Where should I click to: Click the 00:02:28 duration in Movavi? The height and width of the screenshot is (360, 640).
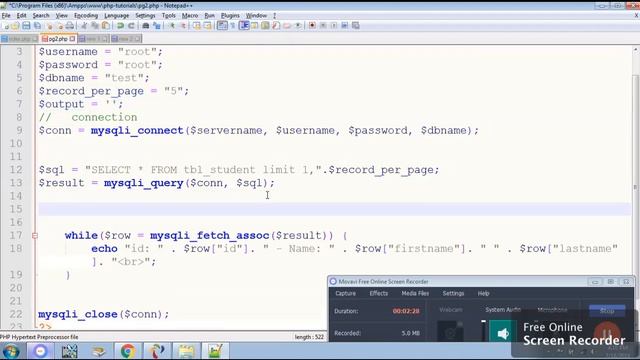(406, 311)
